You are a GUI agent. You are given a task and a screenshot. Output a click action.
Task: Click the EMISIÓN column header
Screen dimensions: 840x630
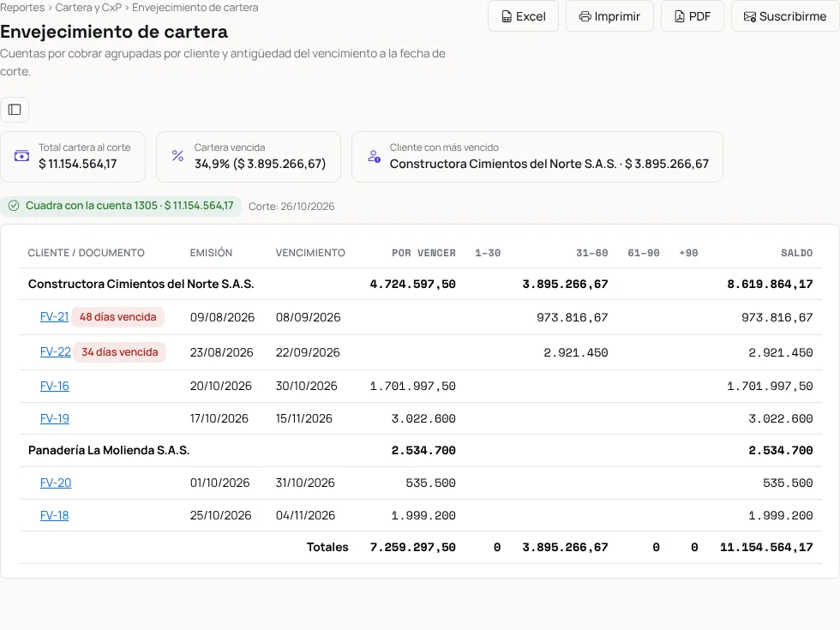click(211, 253)
